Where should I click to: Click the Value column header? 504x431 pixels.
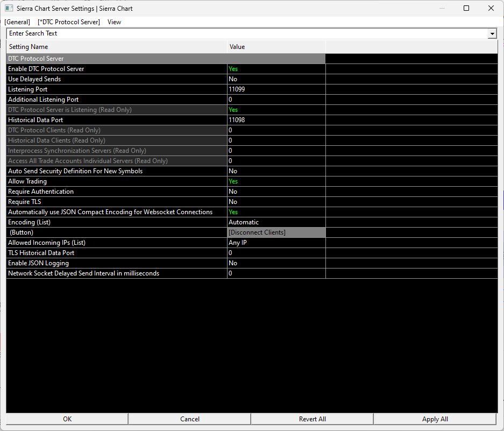click(276, 47)
